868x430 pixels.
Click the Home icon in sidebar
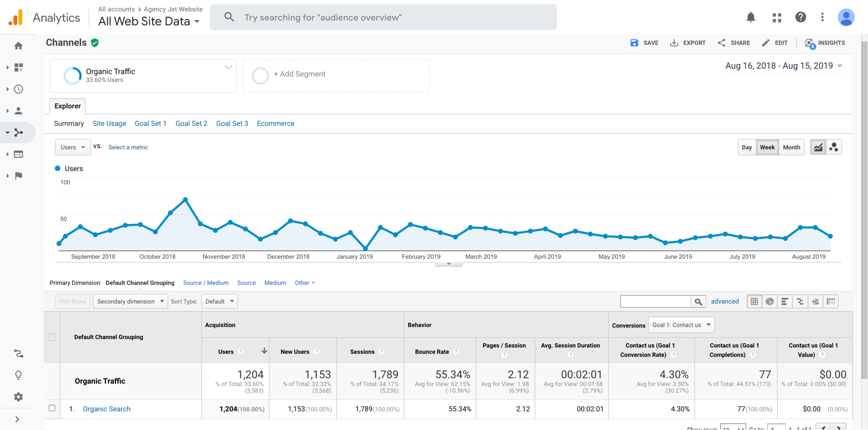click(x=18, y=46)
